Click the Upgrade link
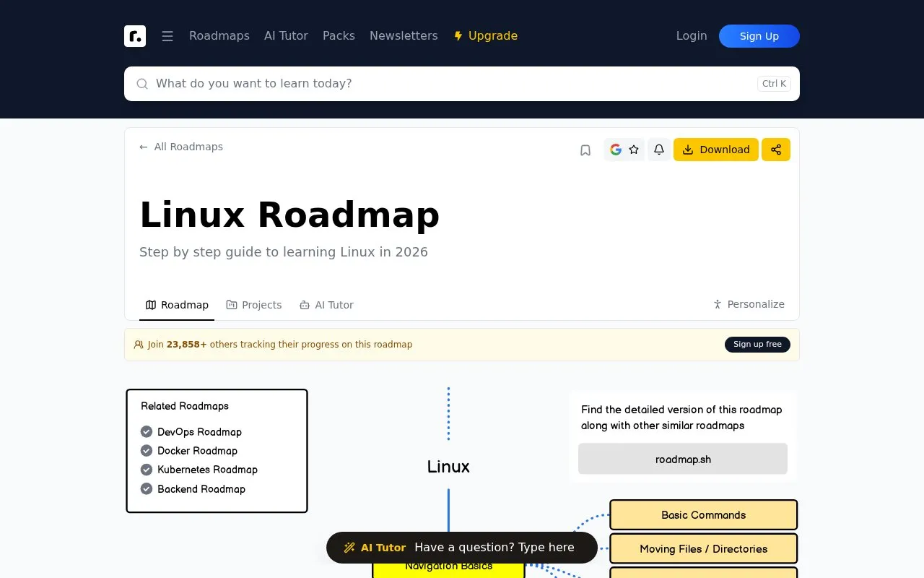Image resolution: width=924 pixels, height=578 pixels. coord(485,36)
